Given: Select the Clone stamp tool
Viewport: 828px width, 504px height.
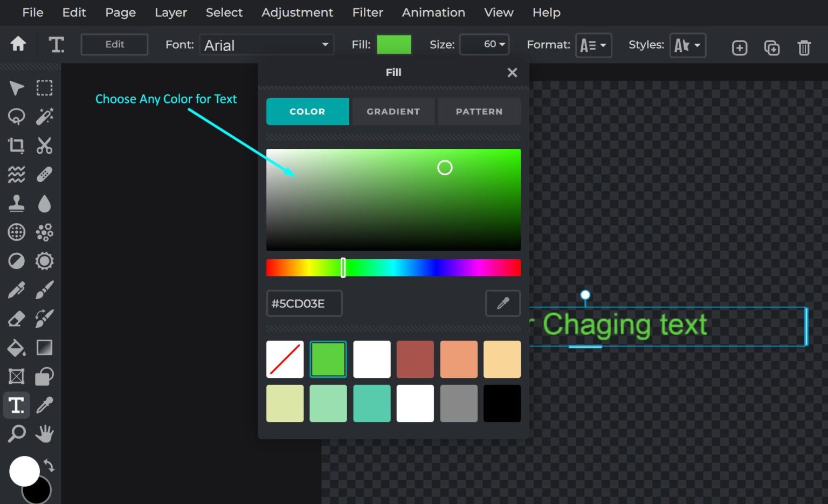Looking at the screenshot, I should click(x=16, y=203).
